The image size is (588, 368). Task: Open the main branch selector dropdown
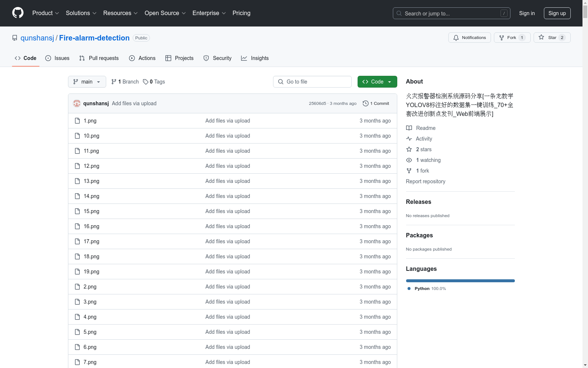[x=87, y=82]
